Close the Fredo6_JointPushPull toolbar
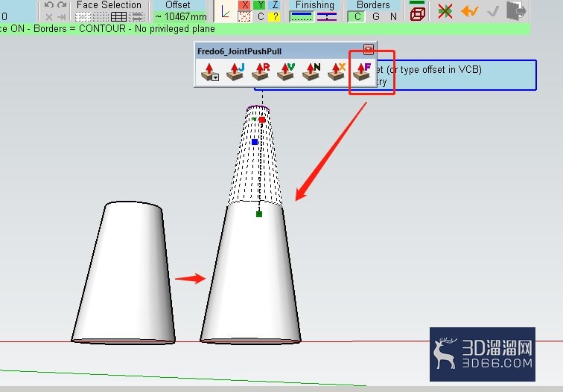 tap(369, 49)
